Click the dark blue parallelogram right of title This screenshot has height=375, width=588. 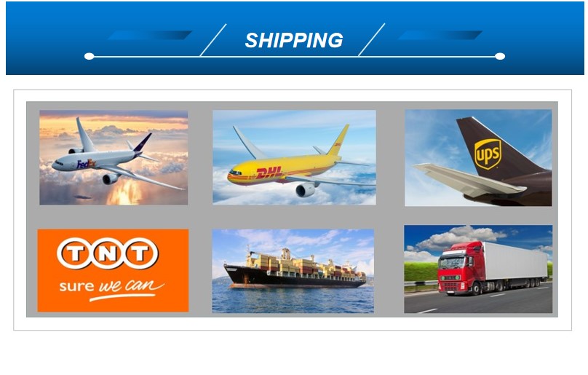(x=440, y=35)
